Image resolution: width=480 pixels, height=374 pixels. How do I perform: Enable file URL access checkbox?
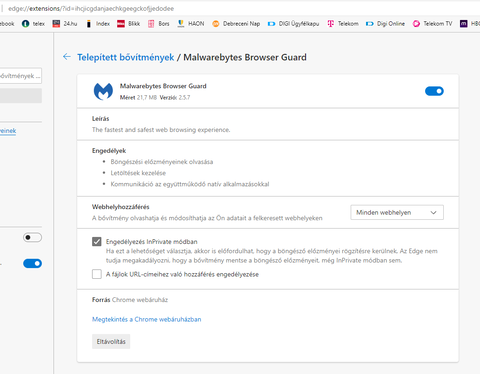(97, 274)
